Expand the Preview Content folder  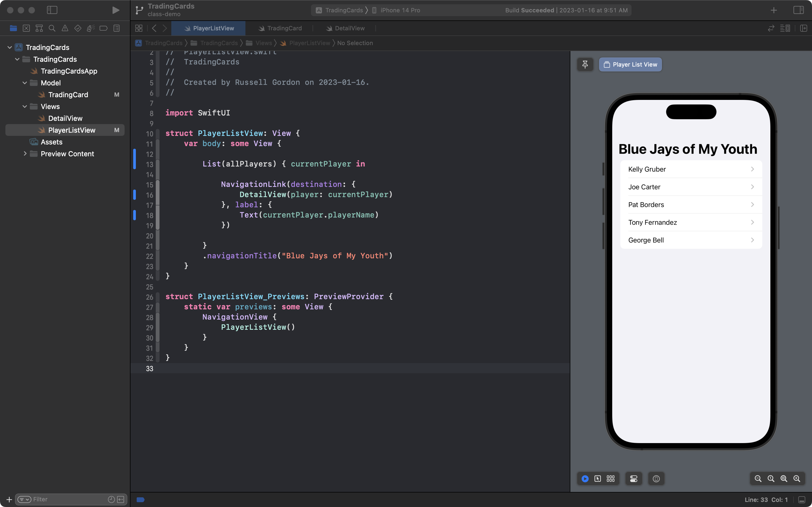tap(24, 154)
